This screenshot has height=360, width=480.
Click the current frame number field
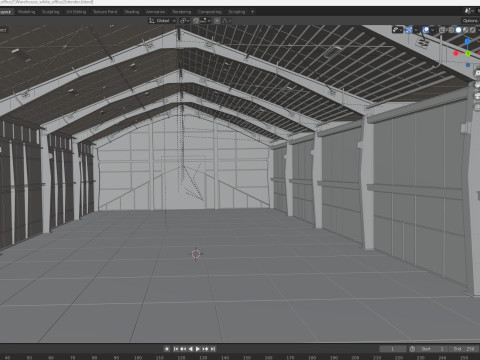click(x=392, y=349)
